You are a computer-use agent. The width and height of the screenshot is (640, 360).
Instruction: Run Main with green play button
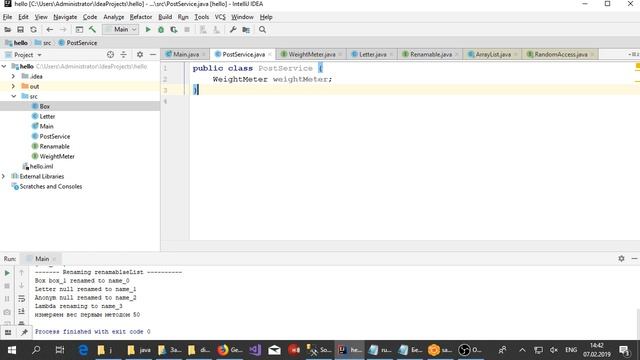click(148, 29)
